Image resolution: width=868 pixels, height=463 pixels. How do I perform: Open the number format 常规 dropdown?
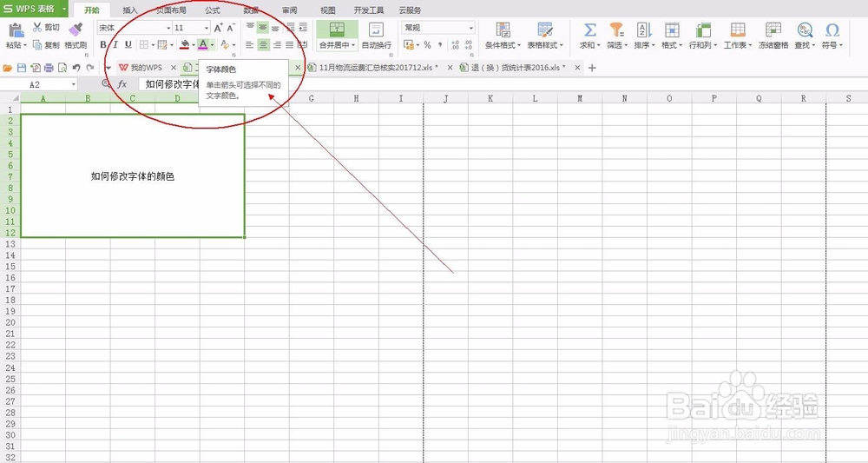click(471, 28)
